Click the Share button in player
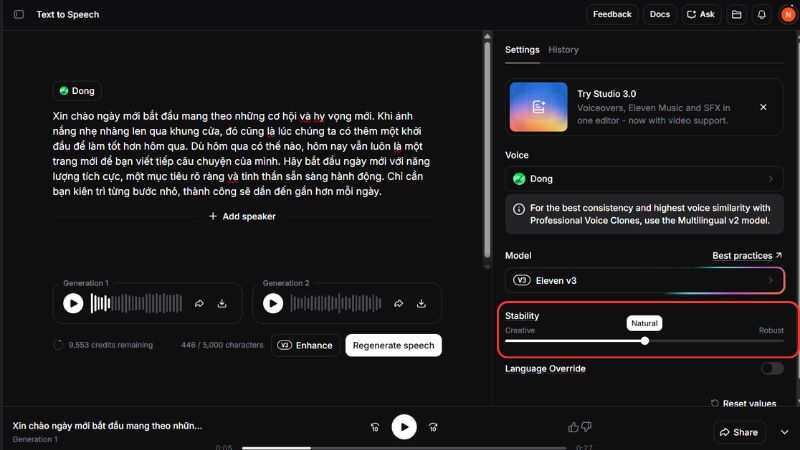Viewport: 800px width, 450px height. coord(739,432)
